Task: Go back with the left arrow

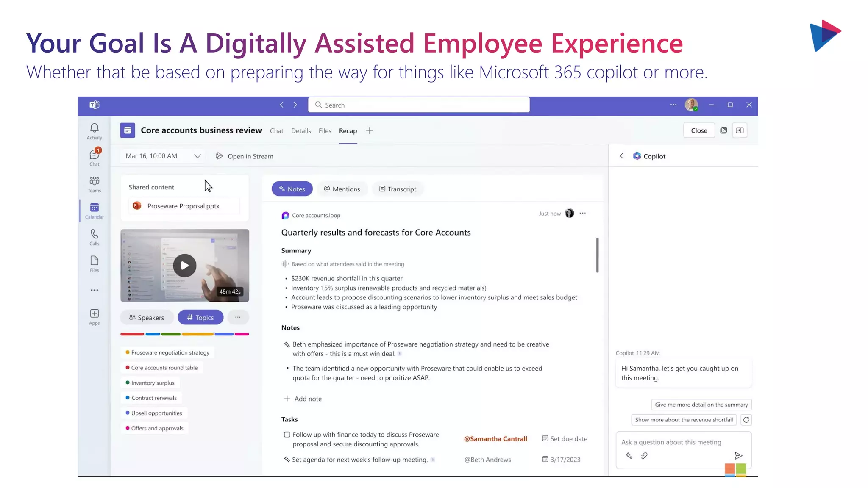Action: tap(281, 105)
